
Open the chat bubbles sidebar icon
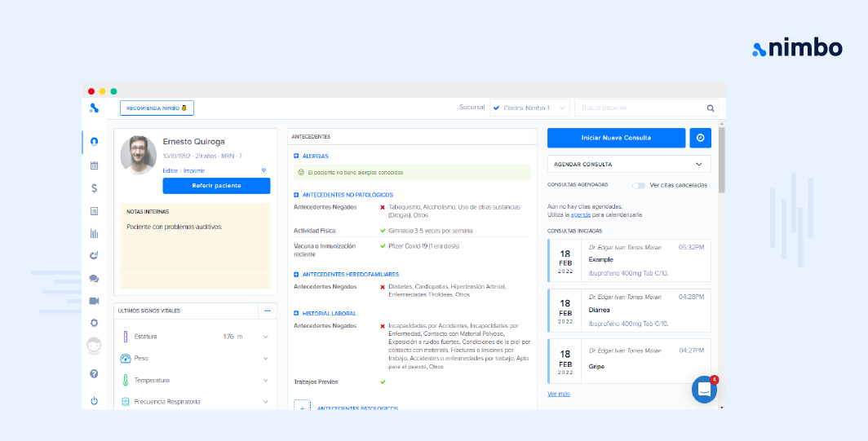coord(94,278)
